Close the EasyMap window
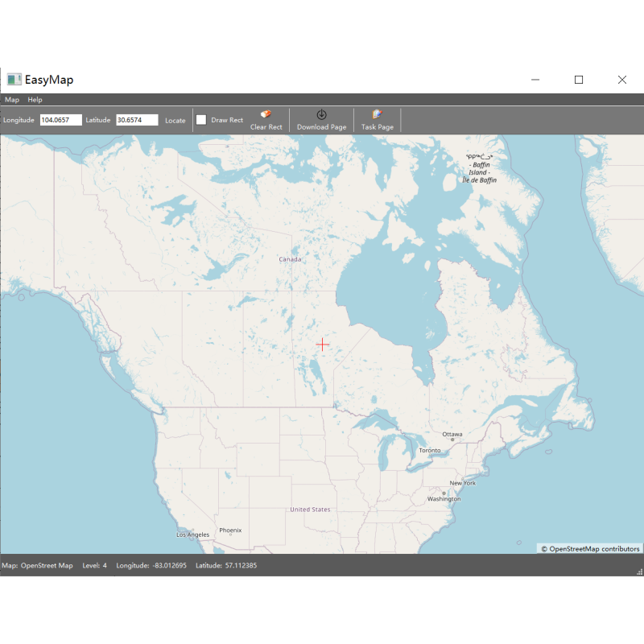This screenshot has height=644, width=644. (621, 80)
